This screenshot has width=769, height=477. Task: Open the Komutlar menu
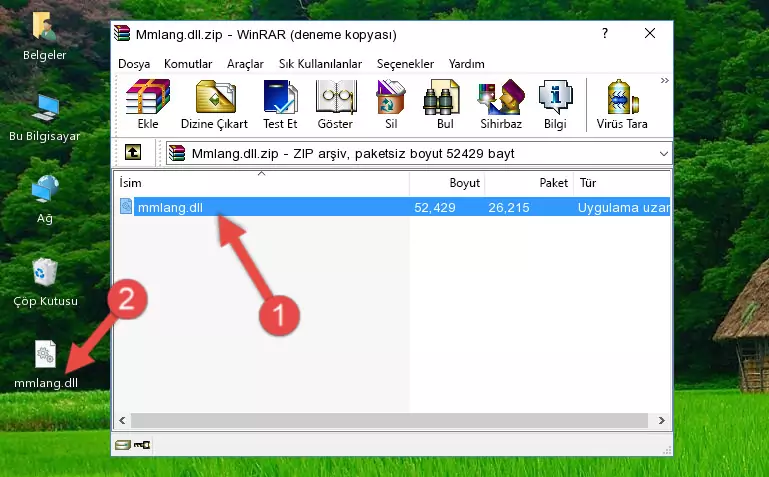188,64
